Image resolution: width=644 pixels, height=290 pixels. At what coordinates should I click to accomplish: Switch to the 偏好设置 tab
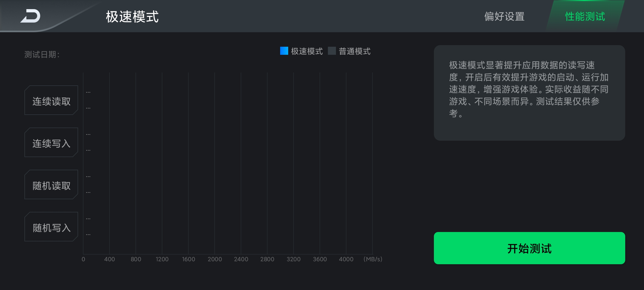(504, 16)
